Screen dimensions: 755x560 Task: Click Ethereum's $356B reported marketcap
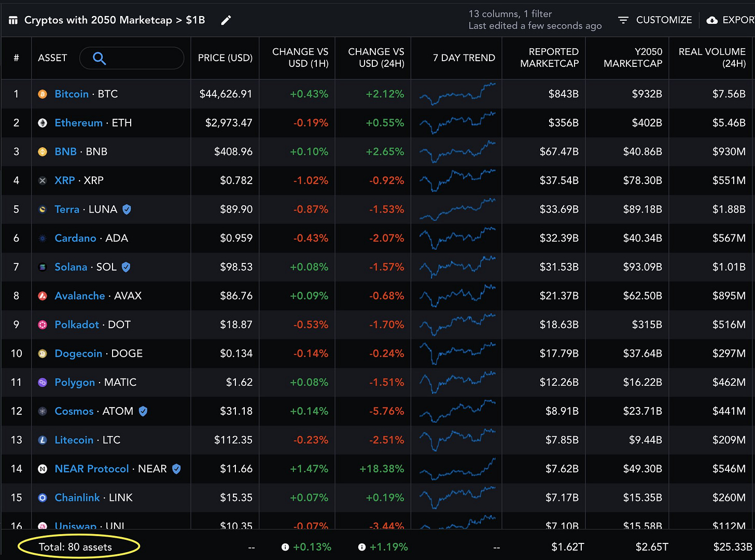563,123
